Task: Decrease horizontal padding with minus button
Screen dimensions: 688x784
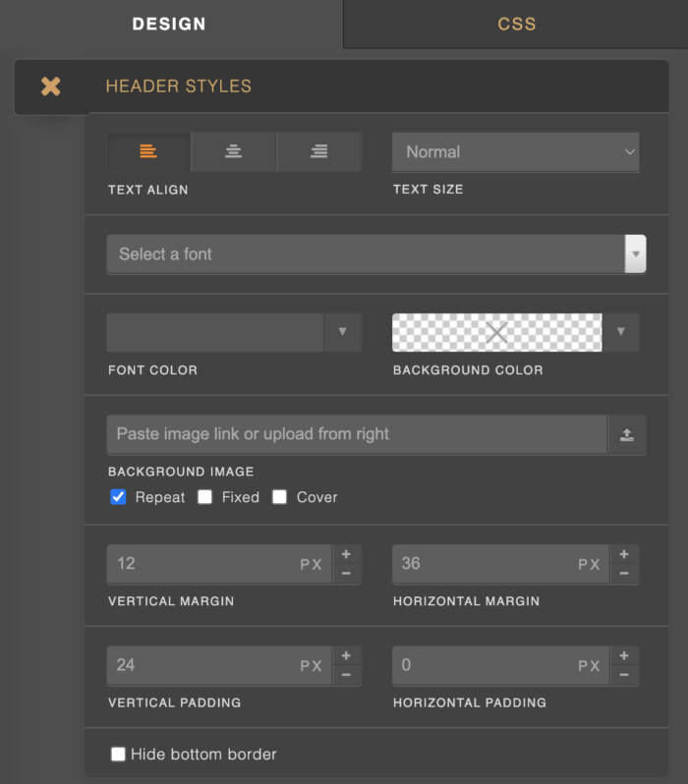Action: tap(623, 675)
